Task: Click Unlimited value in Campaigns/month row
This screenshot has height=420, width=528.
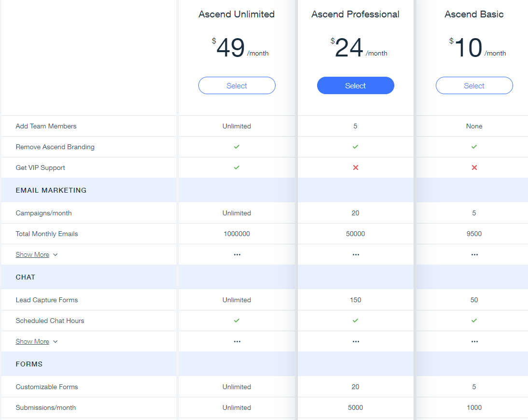Action: pos(236,213)
